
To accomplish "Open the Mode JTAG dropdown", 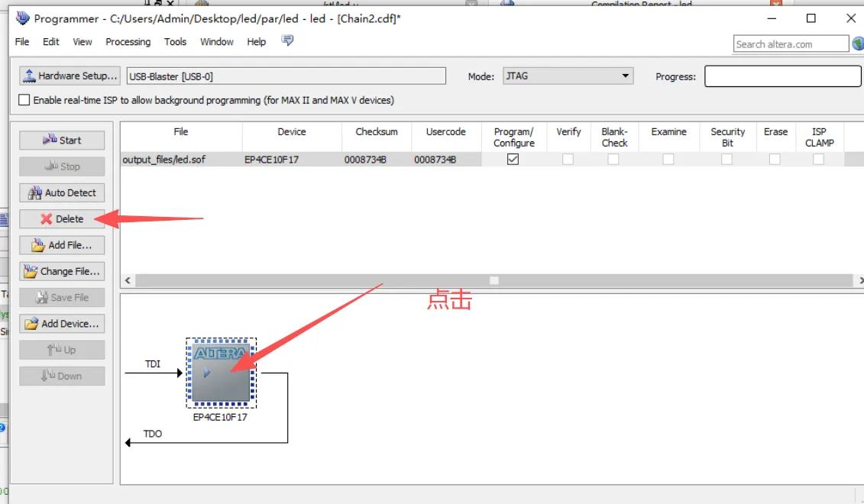I will coord(568,76).
